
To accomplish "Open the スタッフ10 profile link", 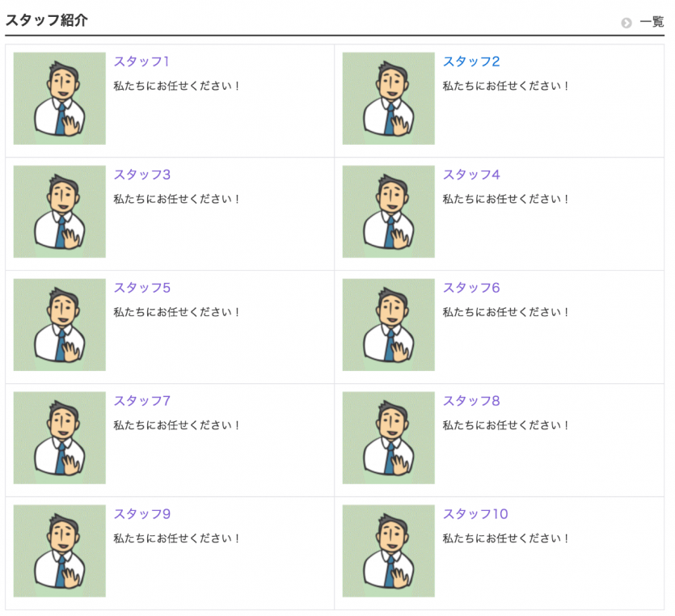I will point(475,514).
